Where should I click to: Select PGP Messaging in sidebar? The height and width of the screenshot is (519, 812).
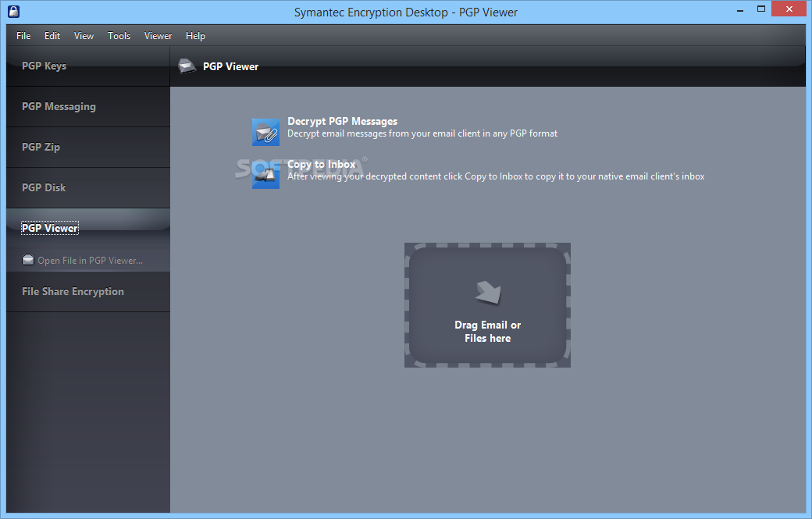point(88,107)
